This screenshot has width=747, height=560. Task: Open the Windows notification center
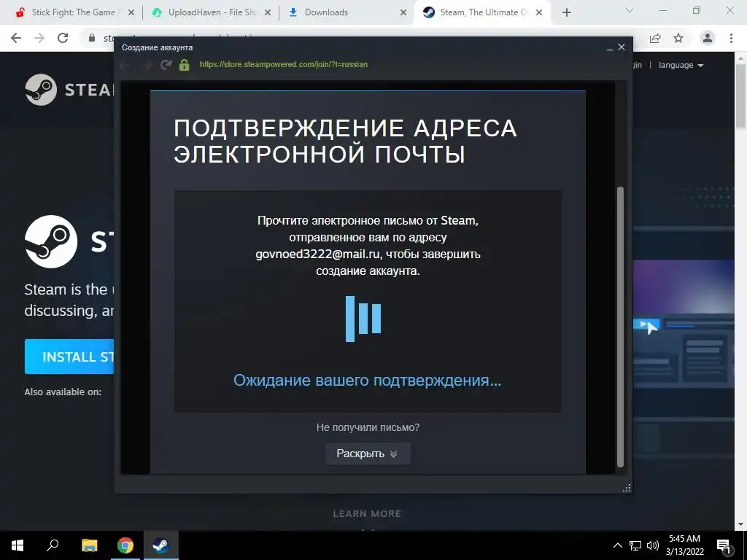[724, 546]
